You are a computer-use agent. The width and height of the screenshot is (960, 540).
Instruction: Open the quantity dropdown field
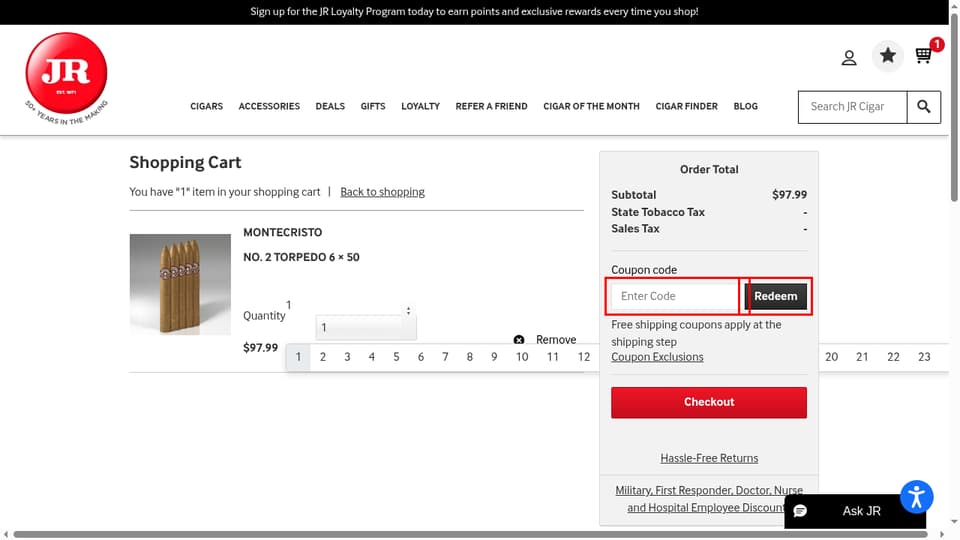366,328
